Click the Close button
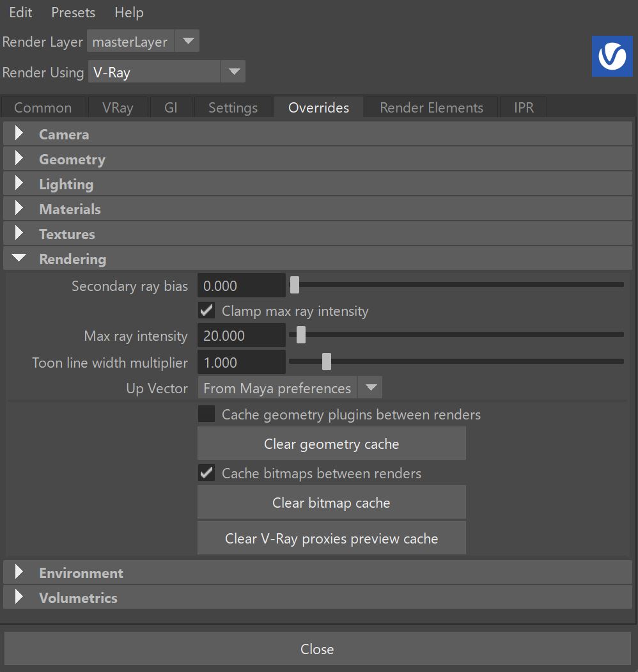Screen dimensions: 638x672 coord(318,648)
